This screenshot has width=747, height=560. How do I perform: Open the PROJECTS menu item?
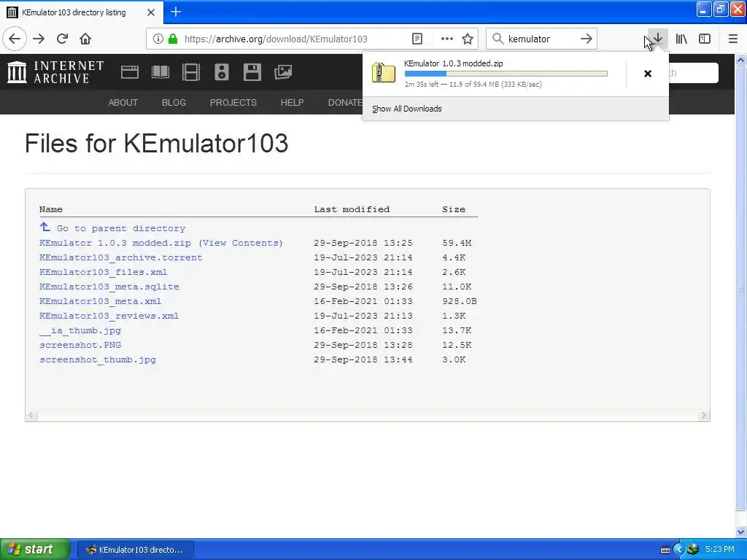[x=233, y=102]
